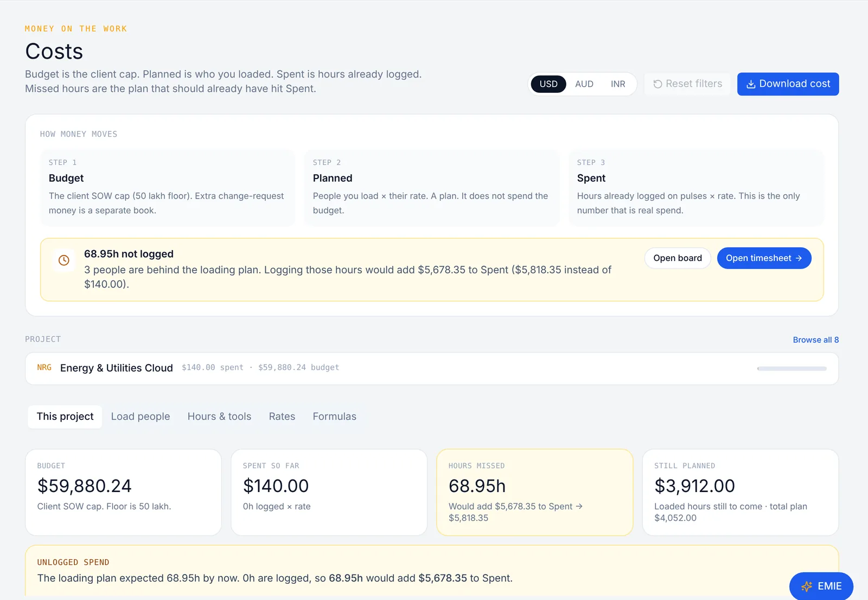
Task: Click the arrow icon on Open timesheet
Action: [x=799, y=258]
